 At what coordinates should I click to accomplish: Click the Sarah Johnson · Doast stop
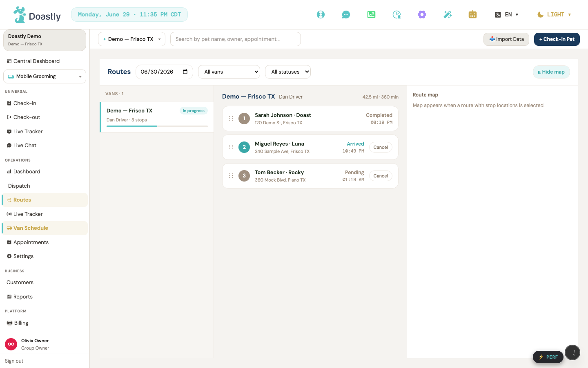pyautogui.click(x=310, y=119)
